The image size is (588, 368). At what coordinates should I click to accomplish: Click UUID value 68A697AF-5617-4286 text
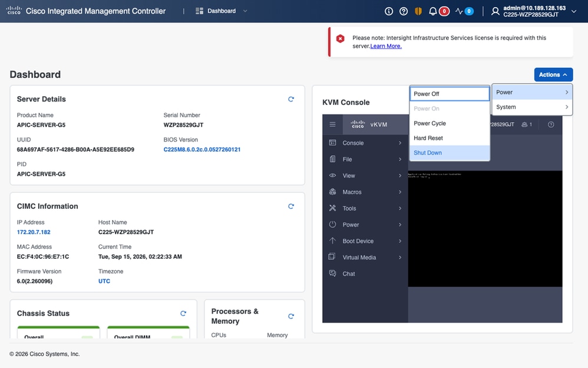75,149
